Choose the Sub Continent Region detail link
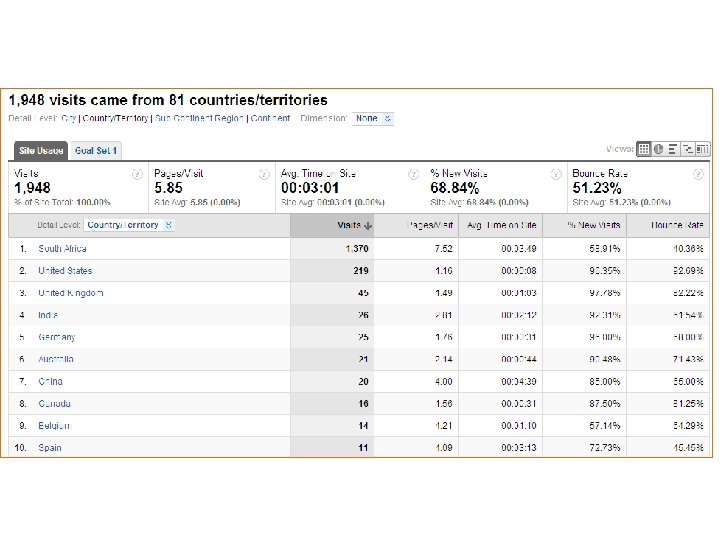720x540 pixels. pos(200,118)
